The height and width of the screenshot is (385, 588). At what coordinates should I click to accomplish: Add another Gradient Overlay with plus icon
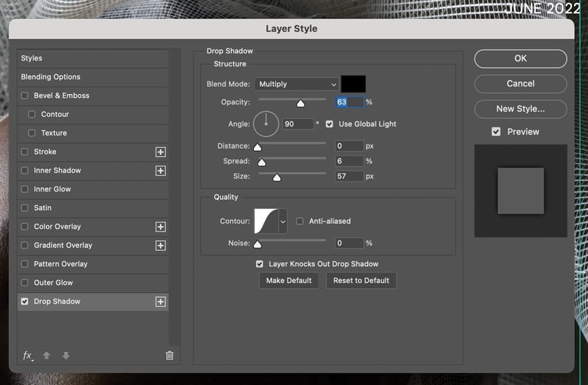click(x=160, y=245)
